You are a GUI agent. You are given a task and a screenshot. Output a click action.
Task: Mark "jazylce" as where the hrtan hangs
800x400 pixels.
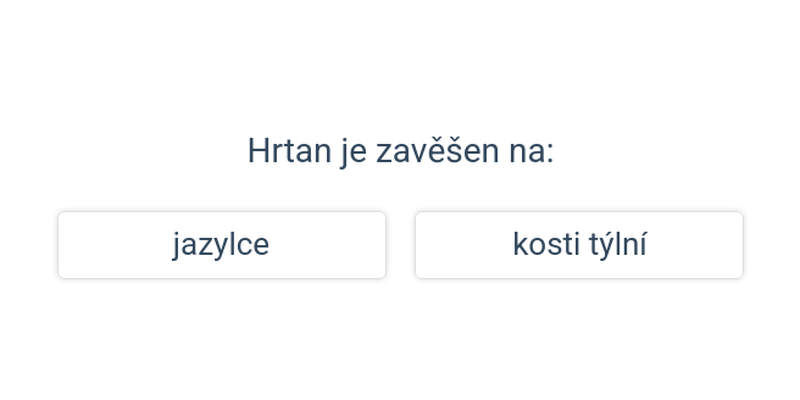(221, 245)
